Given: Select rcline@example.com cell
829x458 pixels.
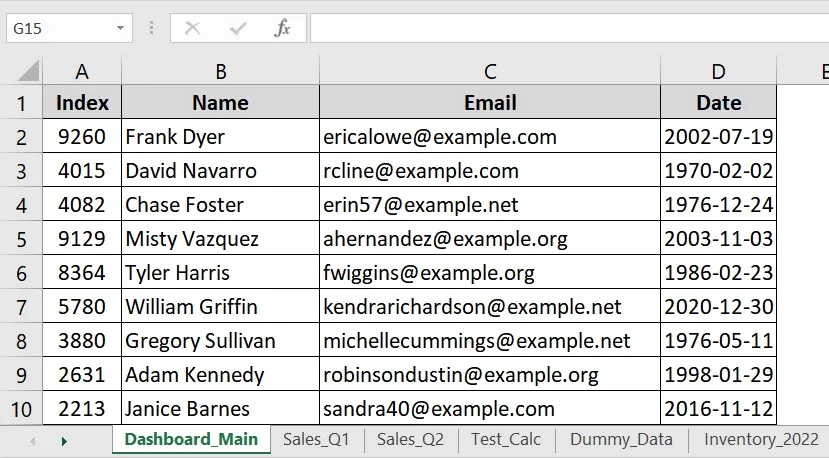Looking at the screenshot, I should point(490,170).
